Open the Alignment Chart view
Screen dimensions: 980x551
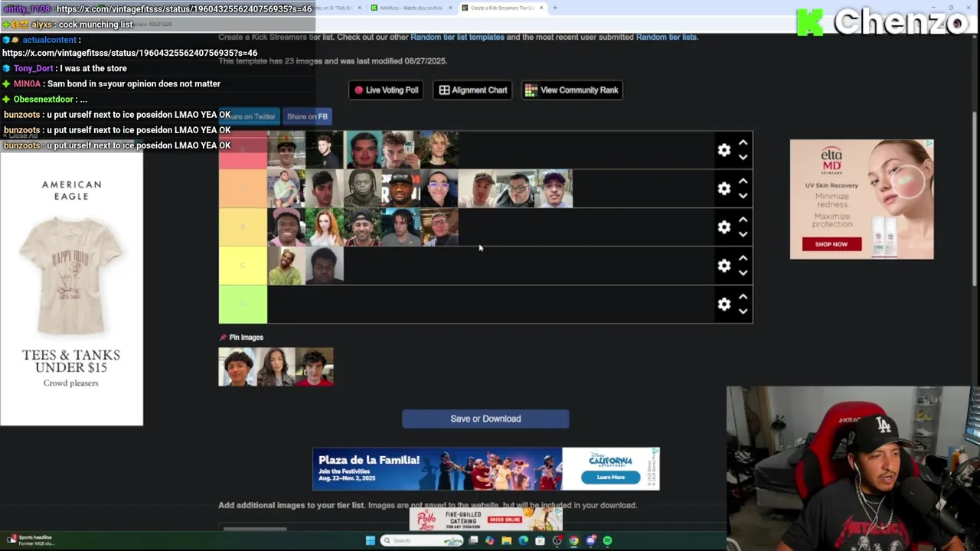(x=472, y=90)
